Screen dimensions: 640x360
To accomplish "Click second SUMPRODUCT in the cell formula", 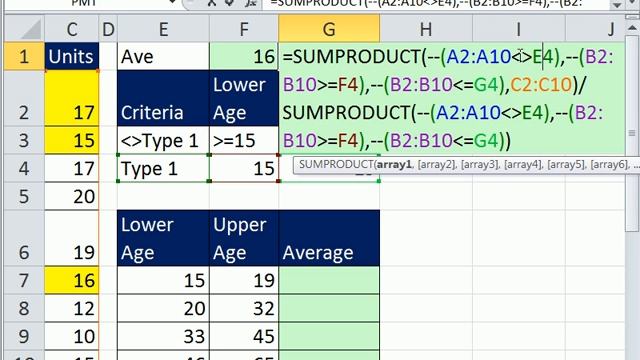I will click(347, 112).
